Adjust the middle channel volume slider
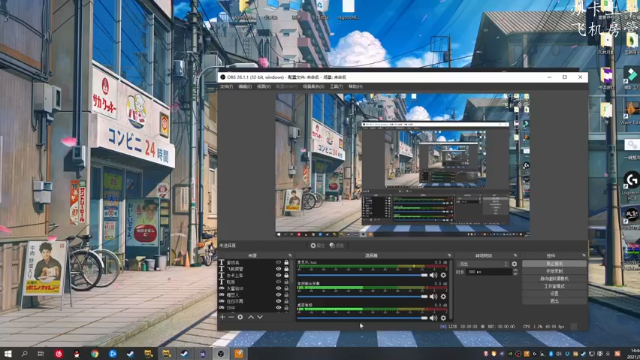640x360 pixels. 362,297
